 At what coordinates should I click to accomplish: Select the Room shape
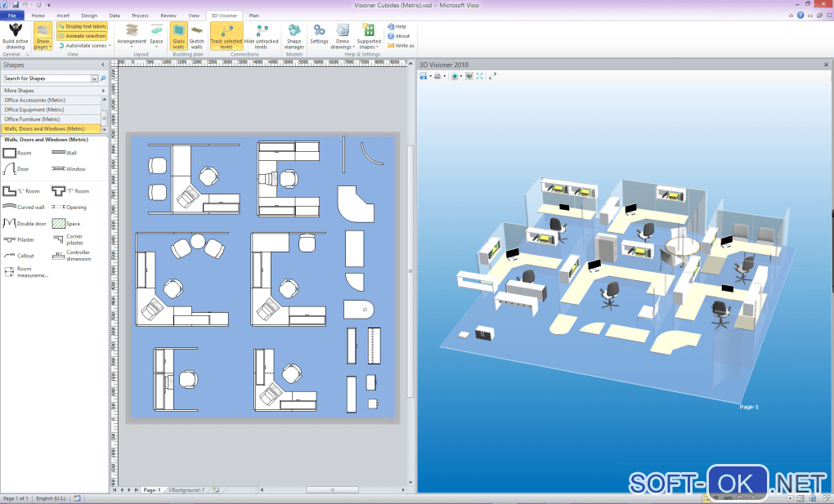(17, 153)
